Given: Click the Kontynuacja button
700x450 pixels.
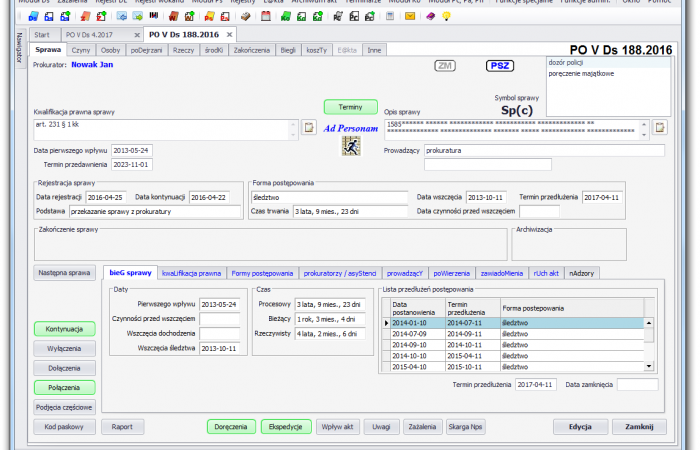Looking at the screenshot, I should (x=64, y=329).
